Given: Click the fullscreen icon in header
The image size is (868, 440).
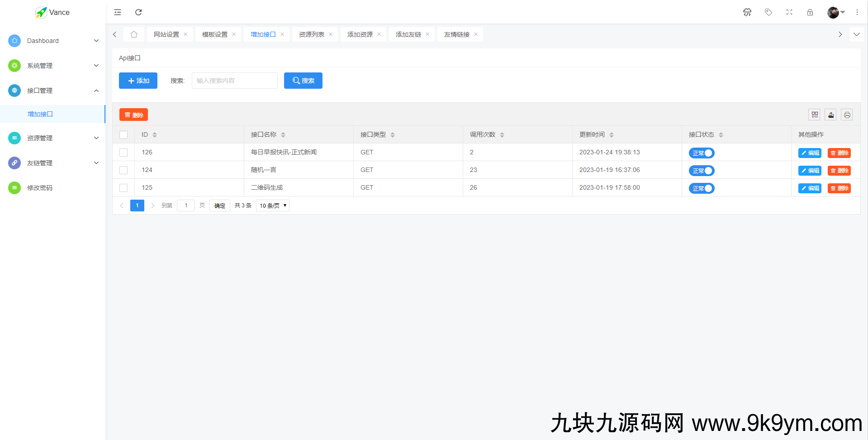Looking at the screenshot, I should click(789, 12).
